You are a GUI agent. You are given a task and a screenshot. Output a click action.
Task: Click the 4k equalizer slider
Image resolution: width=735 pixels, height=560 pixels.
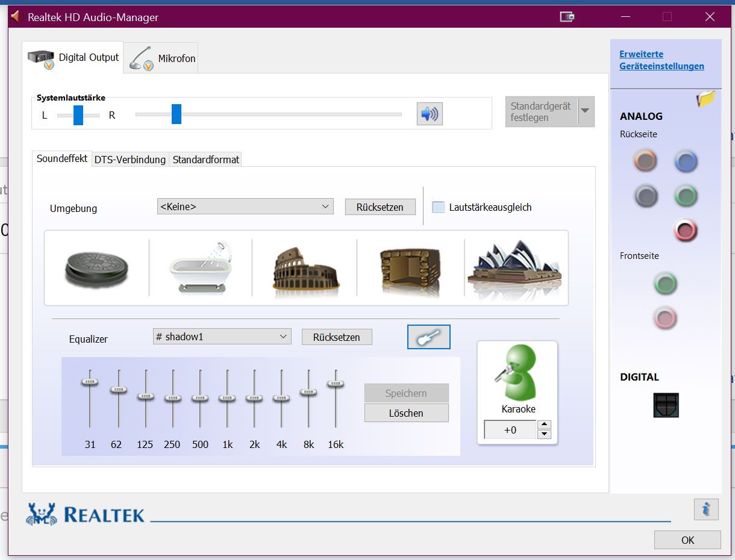(281, 399)
